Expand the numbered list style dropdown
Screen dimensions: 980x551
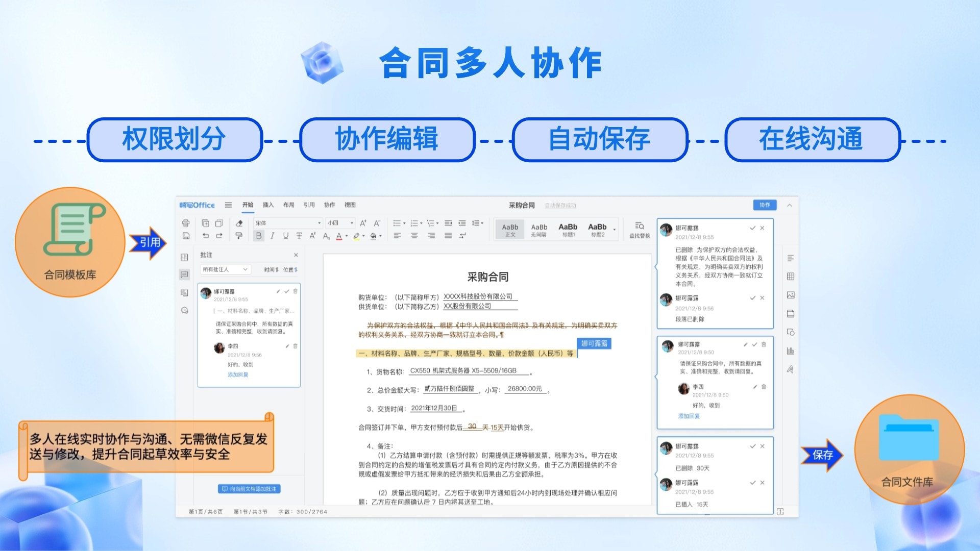[x=421, y=223]
